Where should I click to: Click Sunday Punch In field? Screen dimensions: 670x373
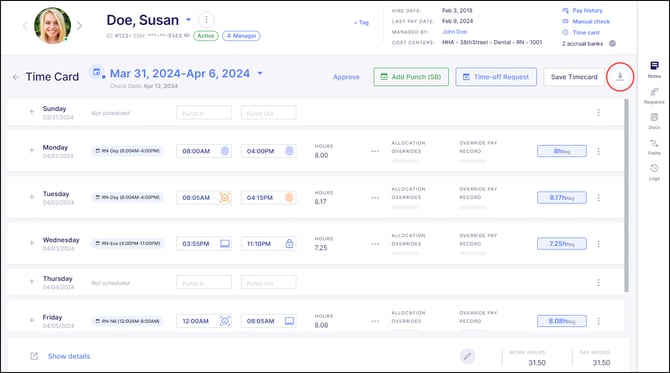(x=204, y=113)
